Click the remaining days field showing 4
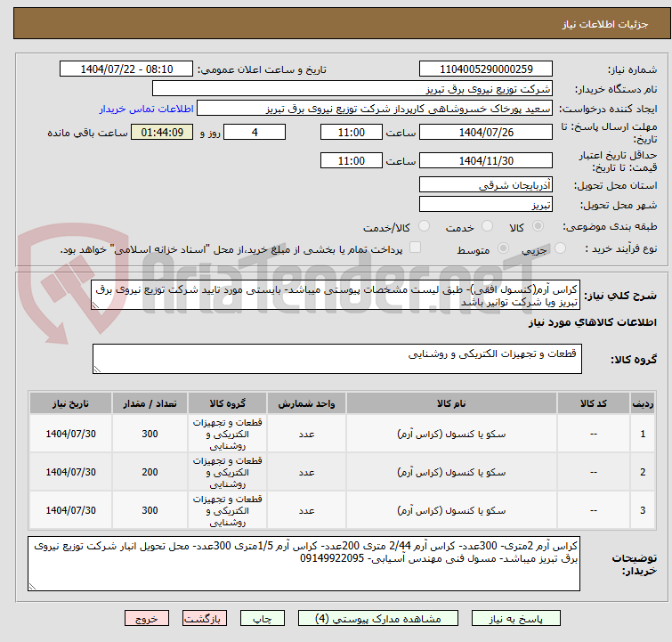This screenshot has width=672, height=642. coord(255,132)
